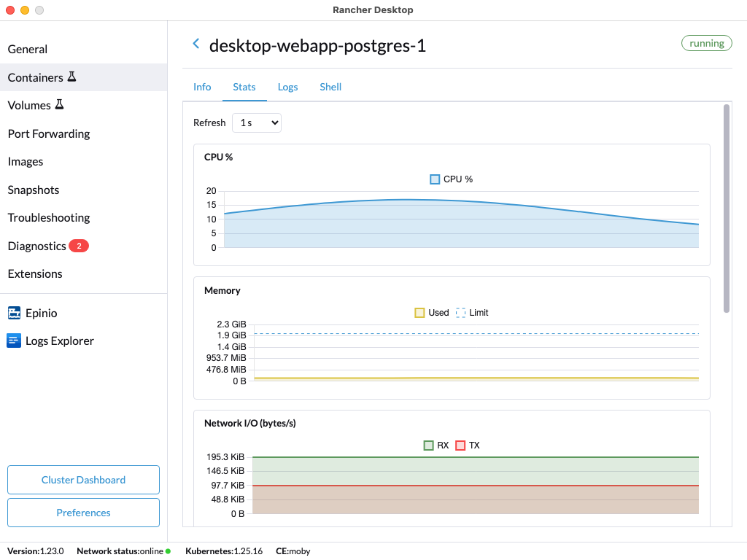Click the Preferences button

pos(83,513)
